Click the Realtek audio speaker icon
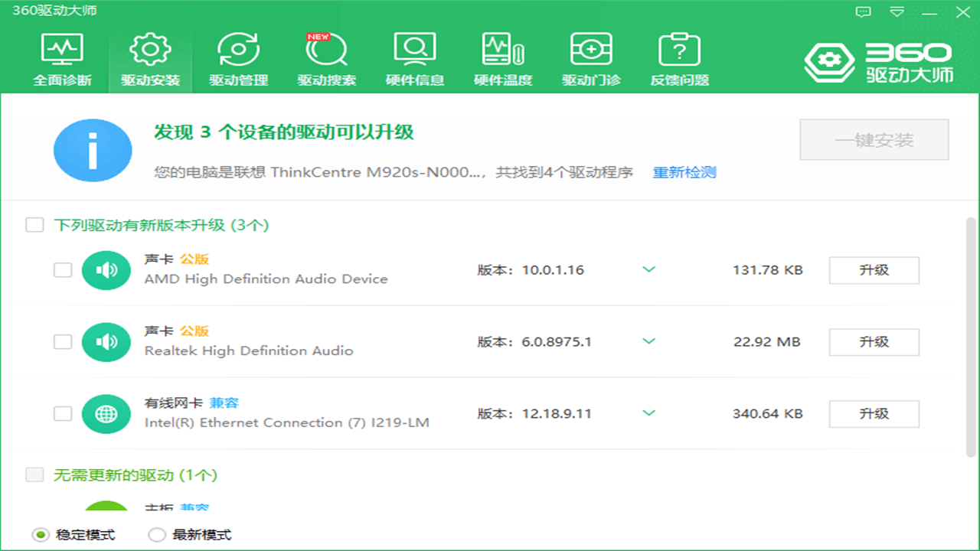Screen dimensions: 980x551 (x=106, y=342)
